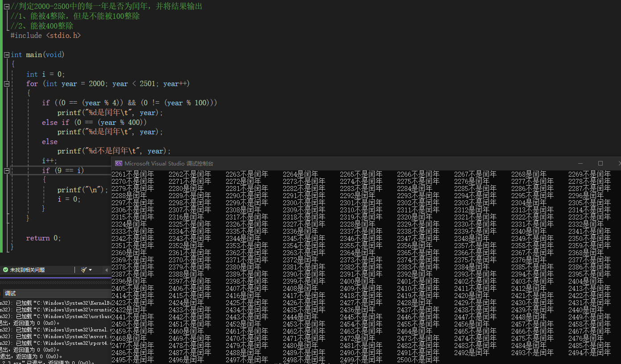Screen dimensions: 621x364
Task: Maximize the debug console window
Action: [600, 164]
